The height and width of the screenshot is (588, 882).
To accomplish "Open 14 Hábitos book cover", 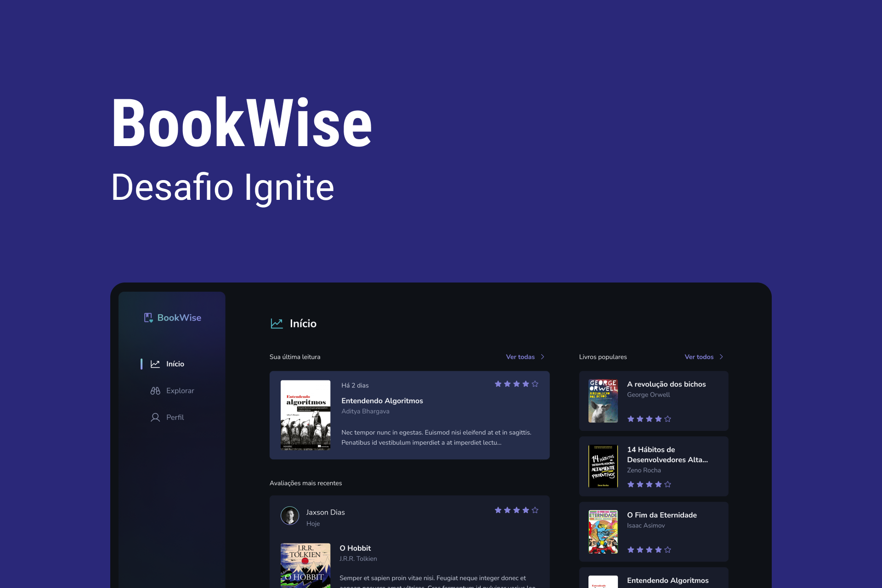I will [x=603, y=466].
